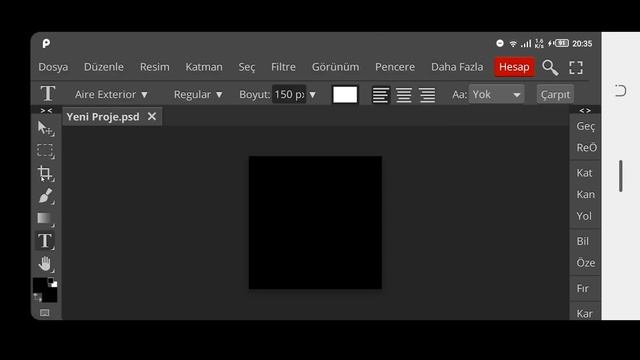
Task: Align text right
Action: click(x=427, y=95)
